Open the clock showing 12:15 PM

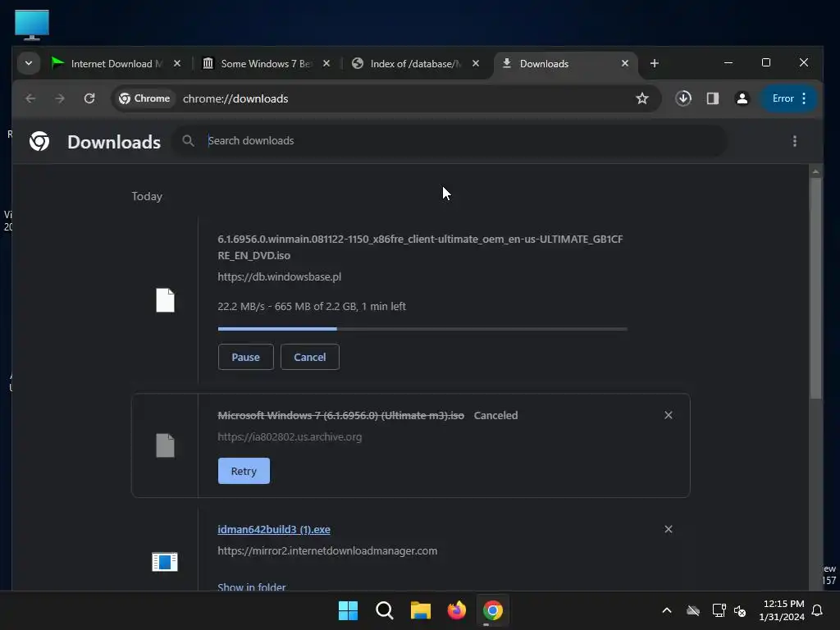tap(782, 610)
